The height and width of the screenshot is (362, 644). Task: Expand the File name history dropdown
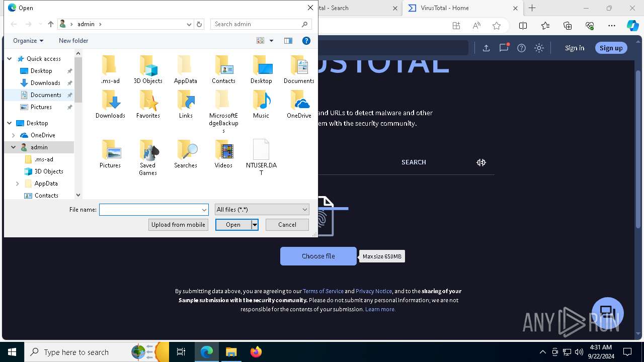click(x=204, y=210)
